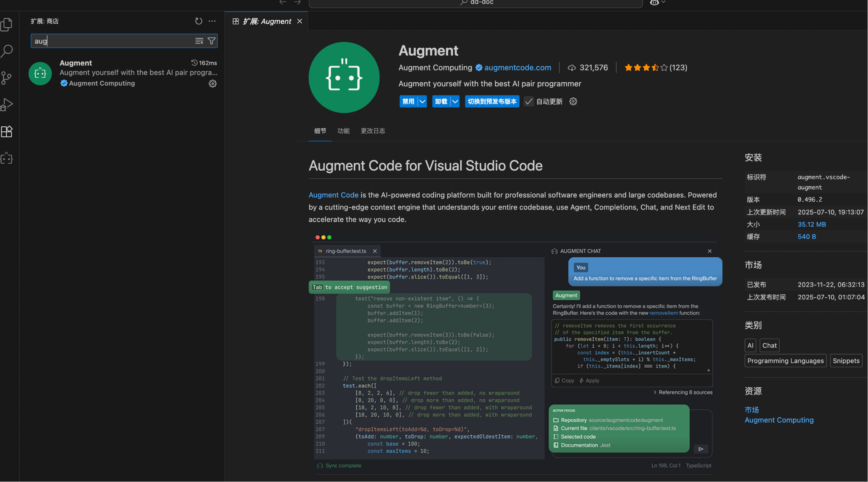Open augmentcode.com publisher link
The height and width of the screenshot is (482, 868).
517,68
